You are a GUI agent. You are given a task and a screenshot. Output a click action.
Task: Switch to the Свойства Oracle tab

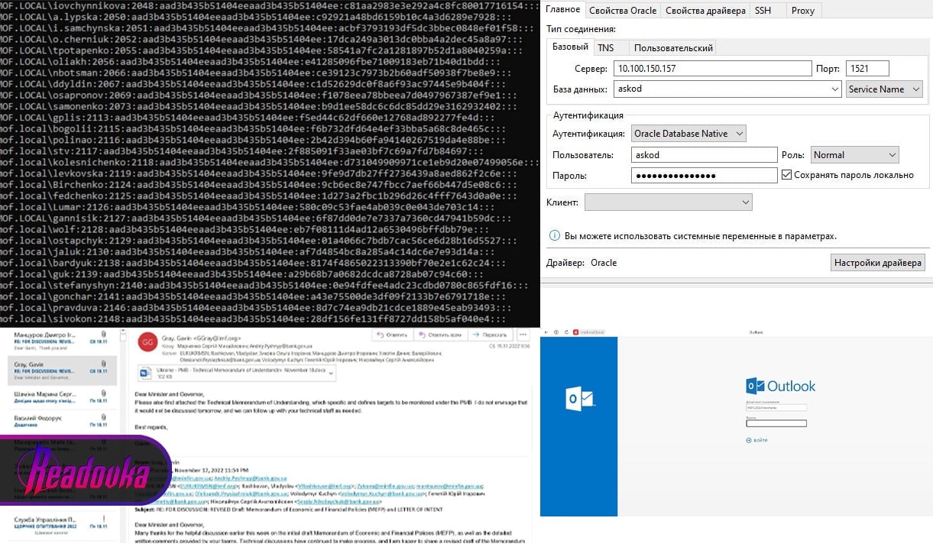[622, 10]
